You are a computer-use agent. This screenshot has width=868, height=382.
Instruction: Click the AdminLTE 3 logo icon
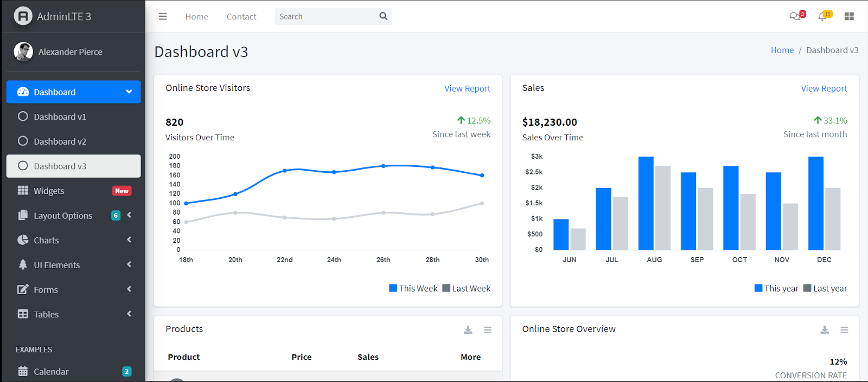23,16
